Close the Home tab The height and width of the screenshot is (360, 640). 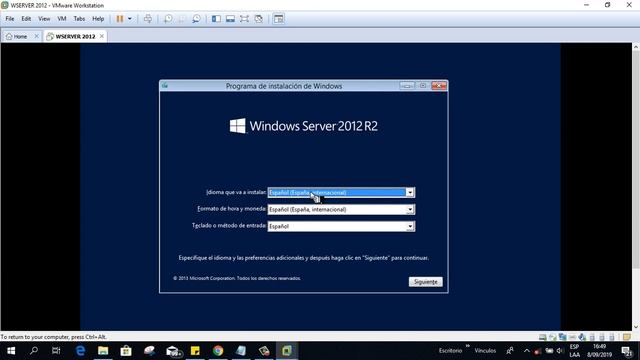36,36
